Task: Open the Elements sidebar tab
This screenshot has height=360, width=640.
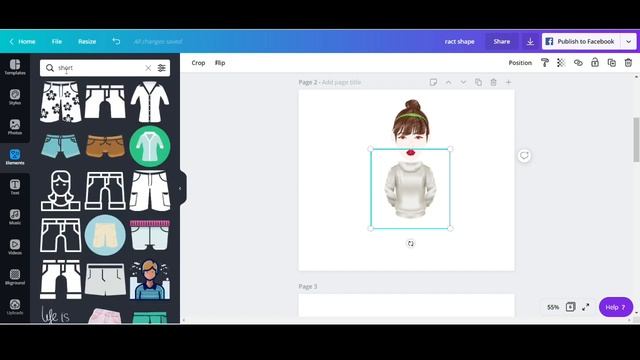Action: point(15,157)
